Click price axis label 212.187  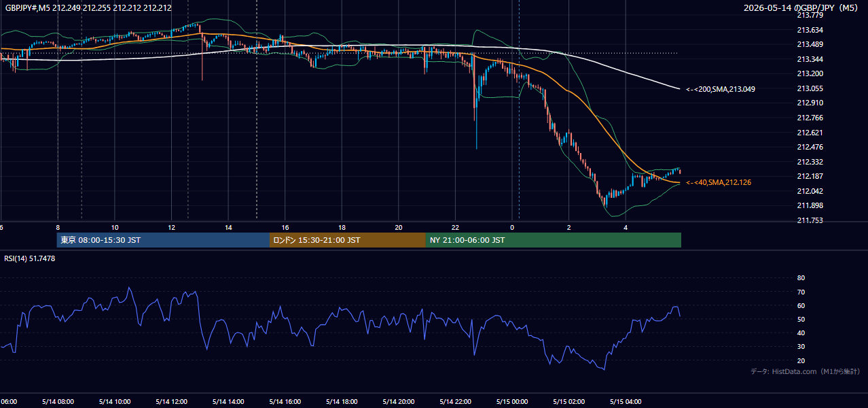[x=810, y=176]
